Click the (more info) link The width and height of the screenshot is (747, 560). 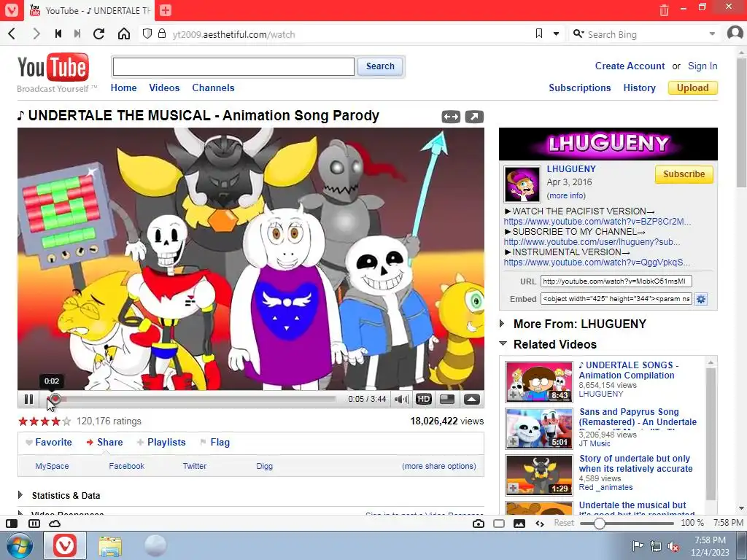click(566, 195)
